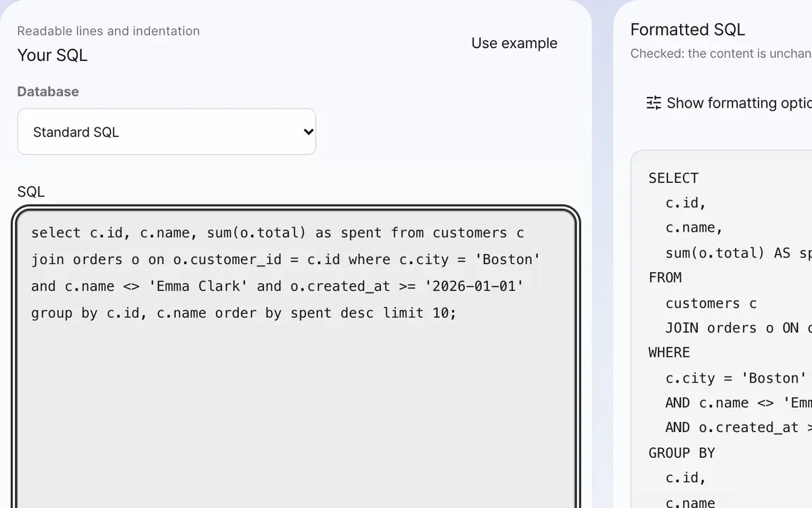812x508 pixels.
Task: Click 'customers c' line in formatted output
Action: pyautogui.click(x=711, y=303)
